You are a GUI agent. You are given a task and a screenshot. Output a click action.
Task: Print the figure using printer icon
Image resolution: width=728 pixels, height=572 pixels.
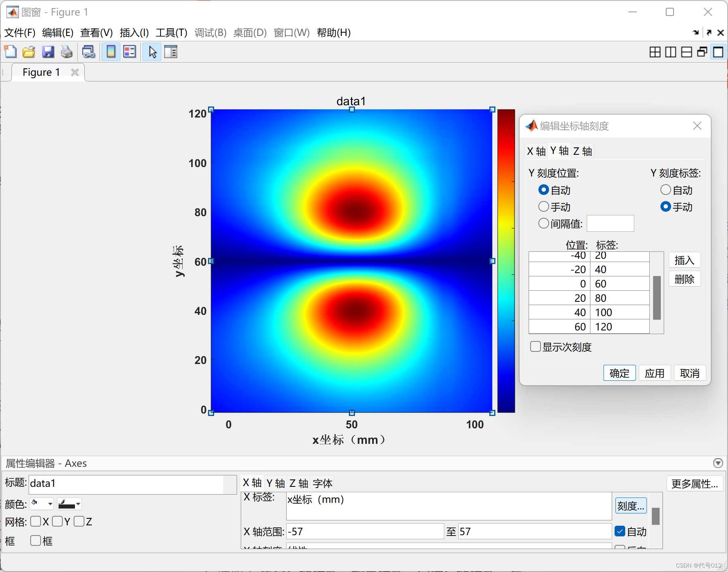(x=67, y=52)
